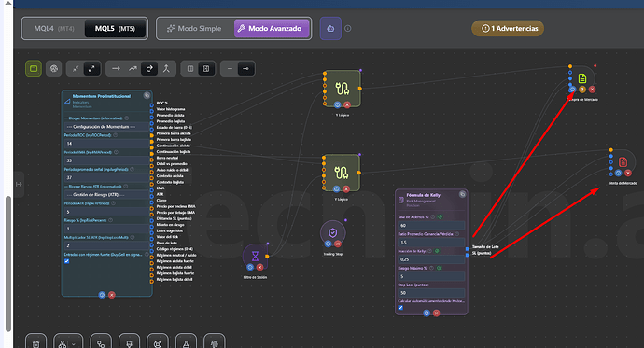Click the blue settings button on Momentum node
The height and width of the screenshot is (348, 644).
click(102, 295)
